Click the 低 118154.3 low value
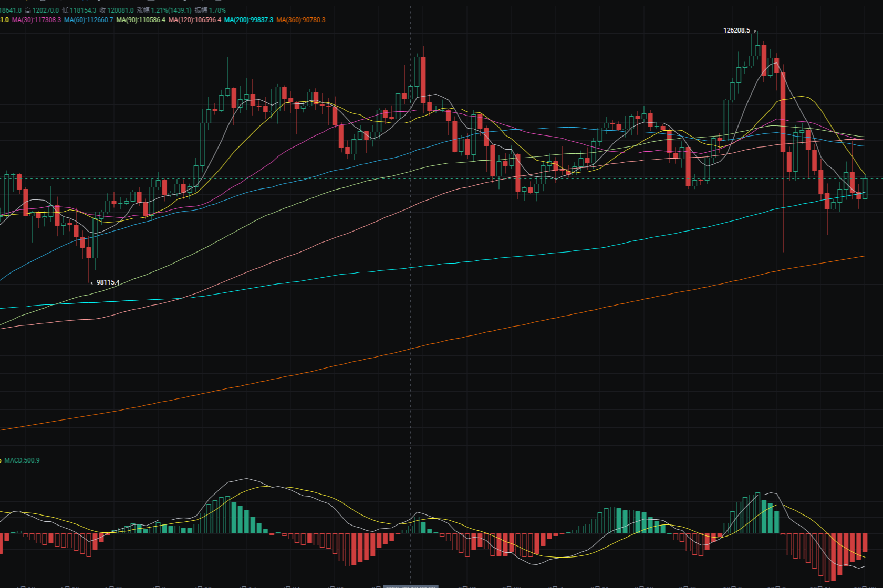 tap(79, 10)
